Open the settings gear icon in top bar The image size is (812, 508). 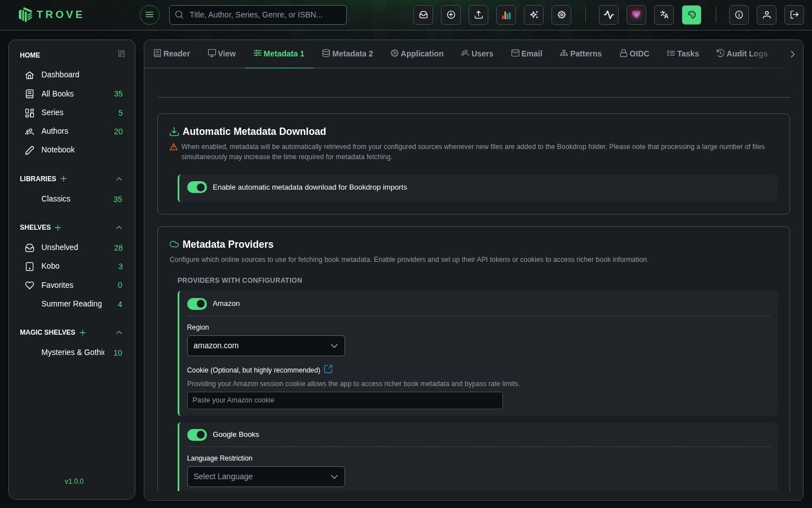(x=562, y=15)
